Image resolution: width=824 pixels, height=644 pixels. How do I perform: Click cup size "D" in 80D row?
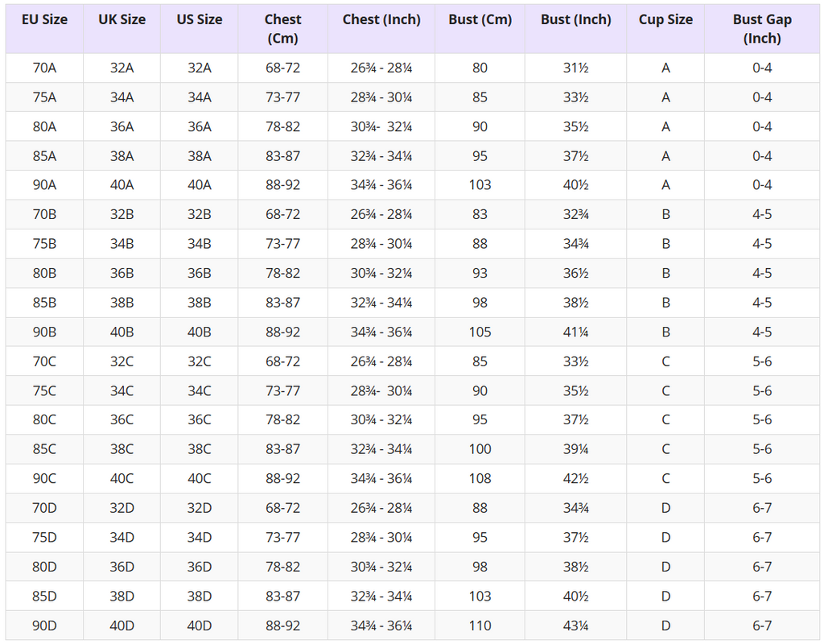pyautogui.click(x=665, y=568)
